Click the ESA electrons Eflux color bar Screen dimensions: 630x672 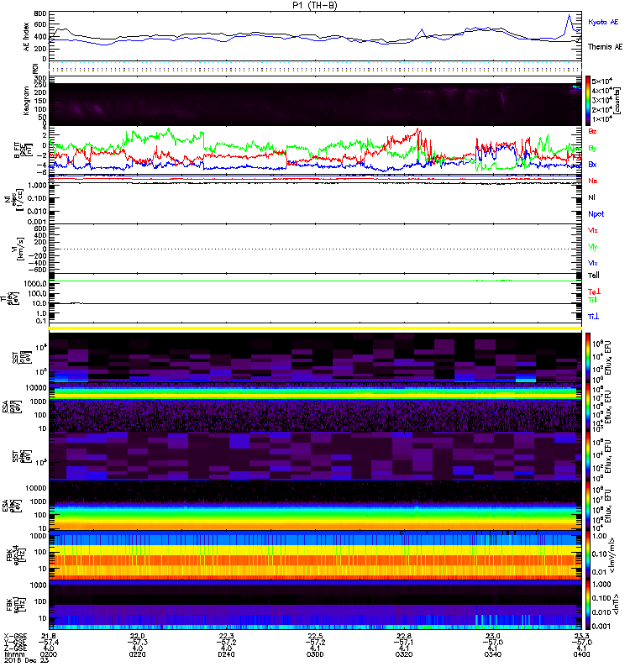pyautogui.click(x=588, y=506)
